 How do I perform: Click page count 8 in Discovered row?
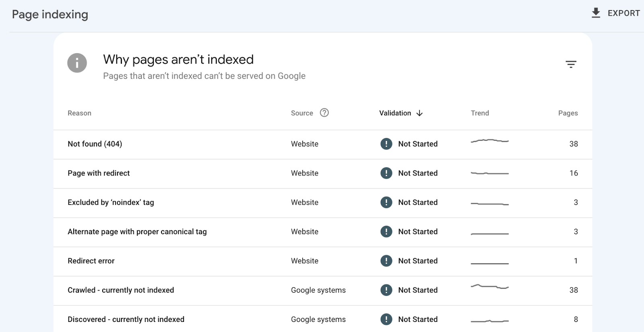576,319
